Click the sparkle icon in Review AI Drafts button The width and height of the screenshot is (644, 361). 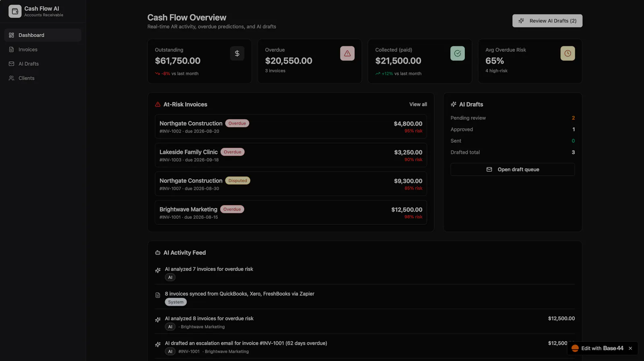[521, 21]
